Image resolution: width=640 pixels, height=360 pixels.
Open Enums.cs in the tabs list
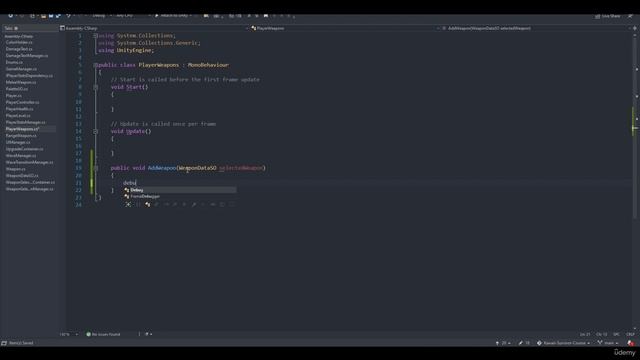click(x=14, y=62)
